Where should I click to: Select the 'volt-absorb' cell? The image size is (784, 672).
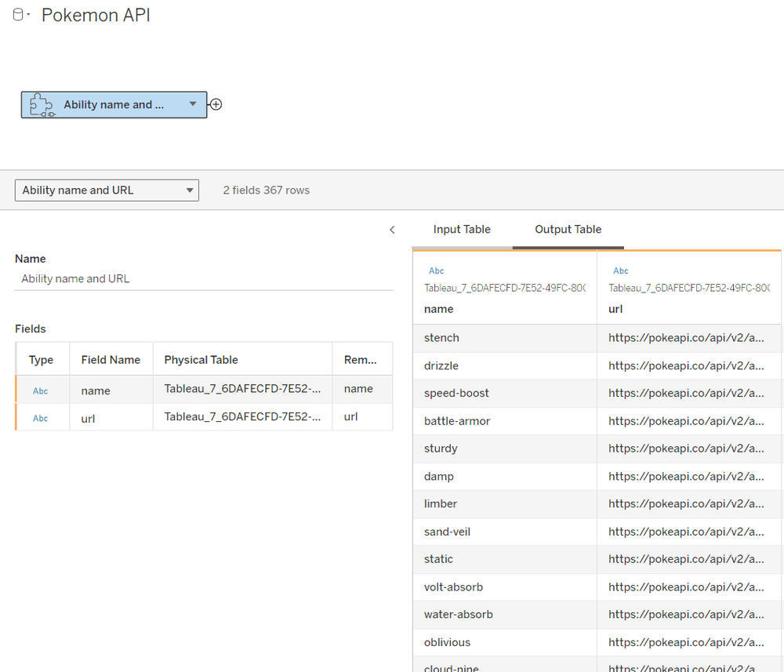(504, 587)
